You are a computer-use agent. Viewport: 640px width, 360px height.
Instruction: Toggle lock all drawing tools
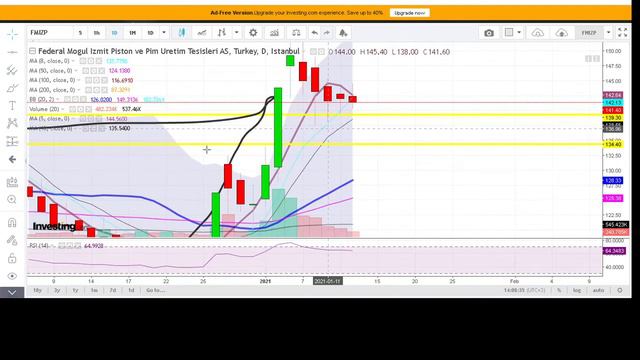[x=12, y=258]
